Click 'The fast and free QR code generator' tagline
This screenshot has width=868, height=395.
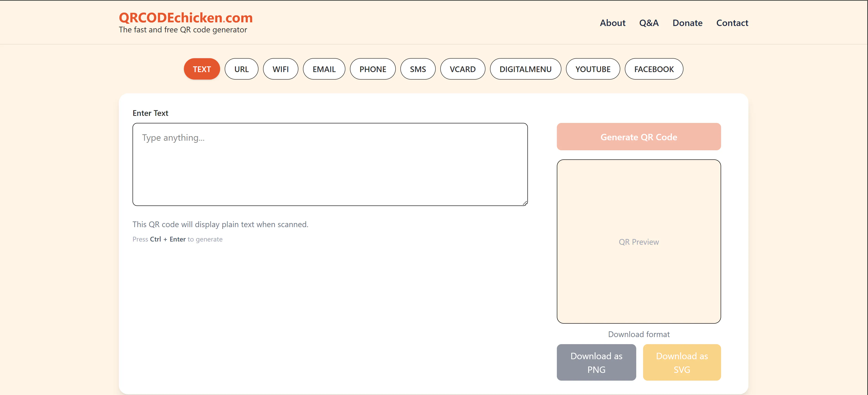[x=183, y=30]
